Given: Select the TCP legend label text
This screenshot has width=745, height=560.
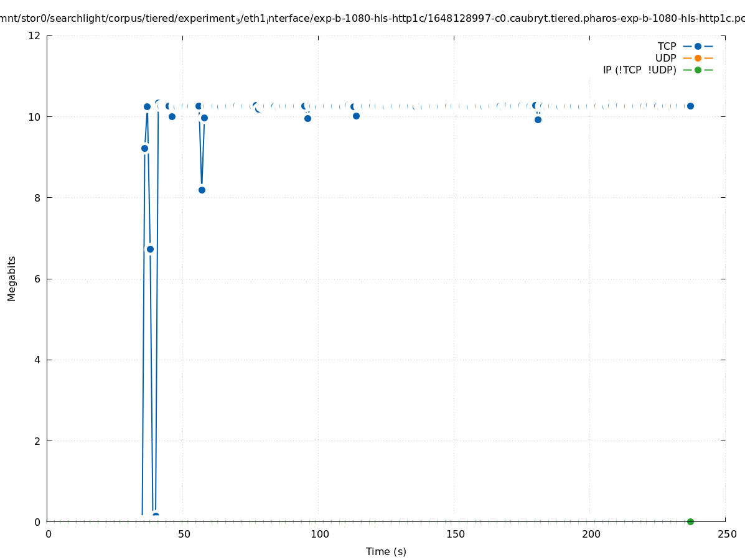Looking at the screenshot, I should (x=667, y=46).
